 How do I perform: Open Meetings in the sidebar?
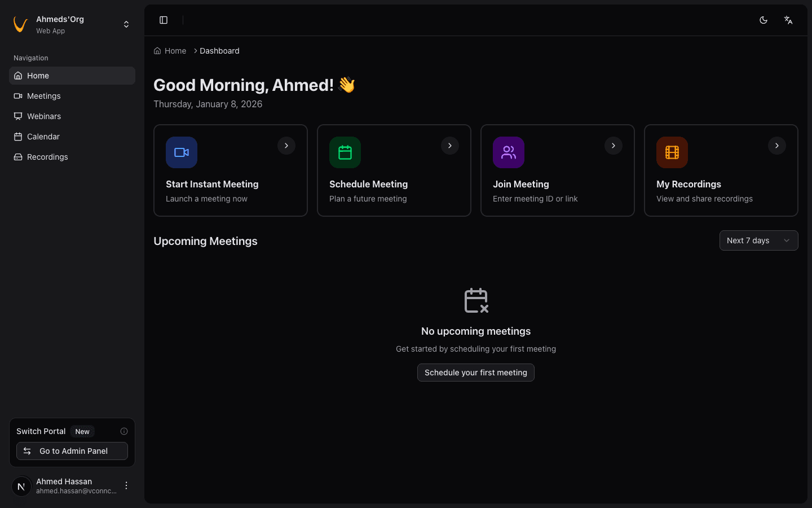72,96
